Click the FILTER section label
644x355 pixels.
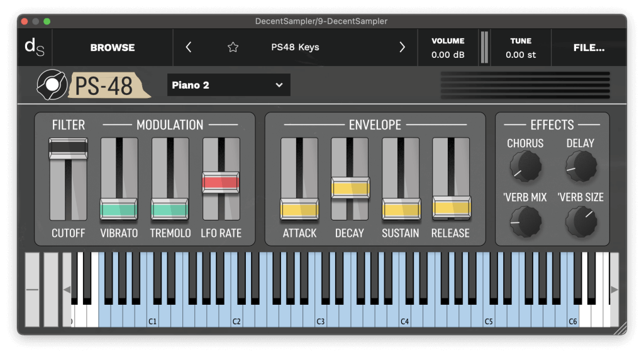[x=68, y=125]
